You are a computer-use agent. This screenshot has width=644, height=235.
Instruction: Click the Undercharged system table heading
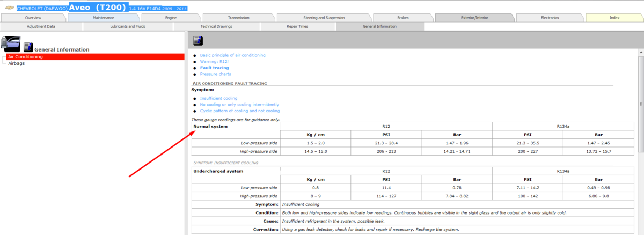pyautogui.click(x=218, y=171)
